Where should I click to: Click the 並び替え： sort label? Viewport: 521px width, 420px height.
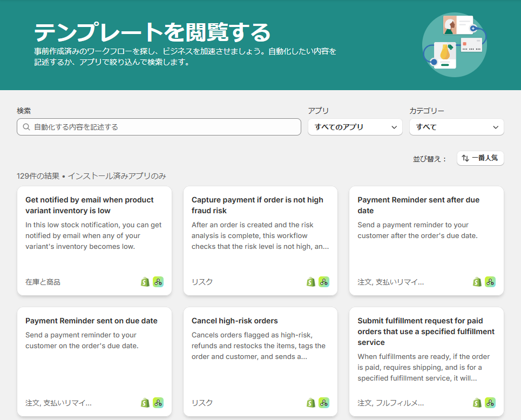coord(430,159)
